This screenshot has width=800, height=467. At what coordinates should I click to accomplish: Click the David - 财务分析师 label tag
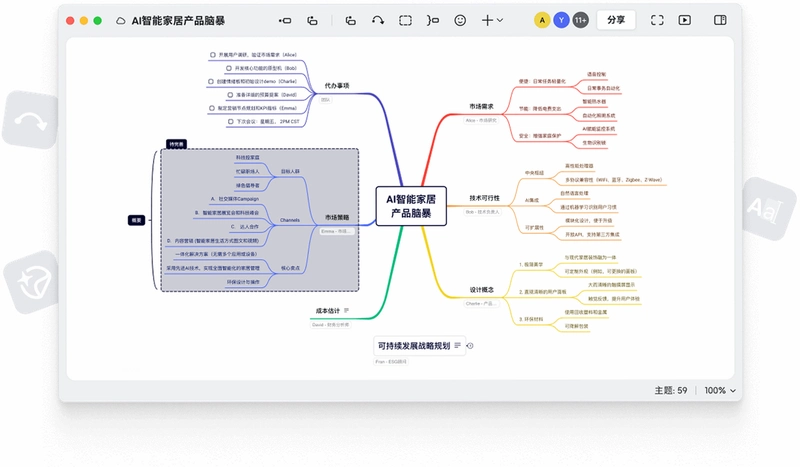(x=331, y=325)
